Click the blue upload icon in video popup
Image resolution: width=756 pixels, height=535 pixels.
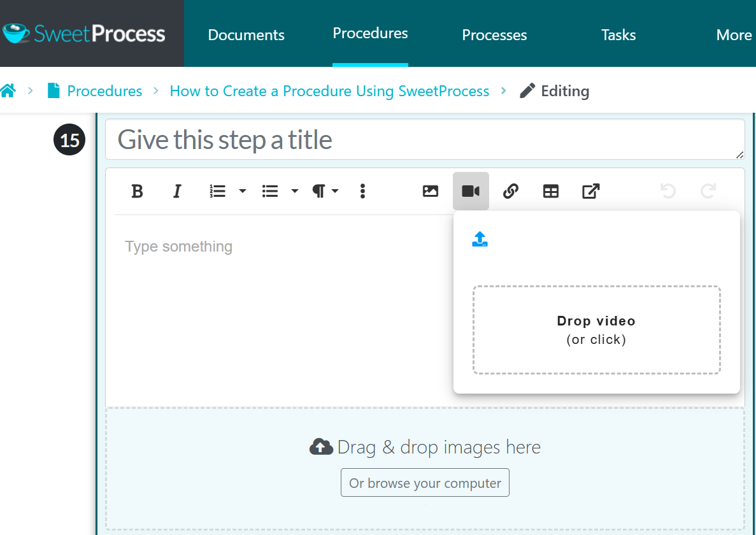[x=480, y=239]
